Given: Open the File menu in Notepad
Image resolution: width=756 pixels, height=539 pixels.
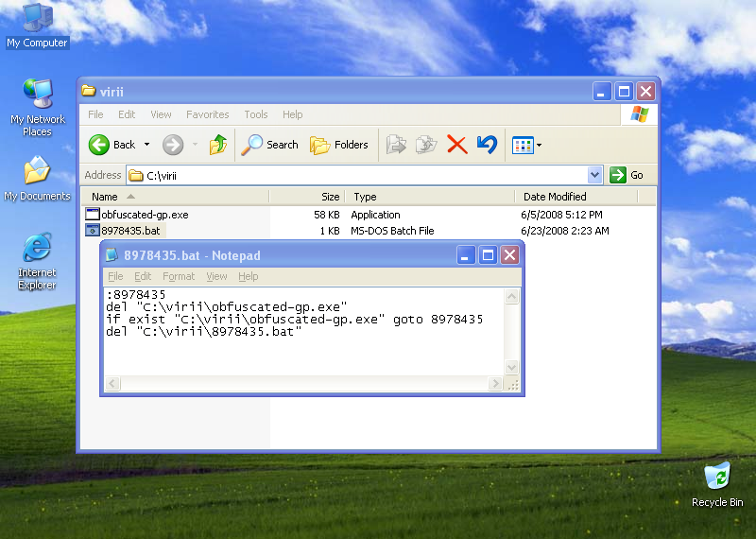Looking at the screenshot, I should [x=115, y=276].
